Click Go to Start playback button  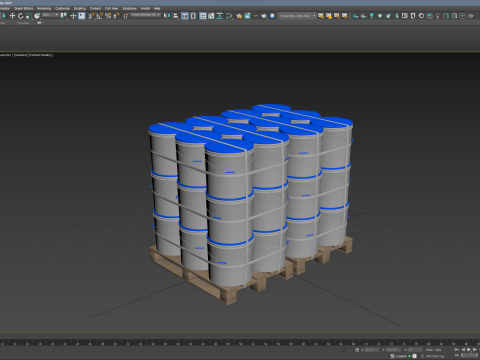[457, 349]
